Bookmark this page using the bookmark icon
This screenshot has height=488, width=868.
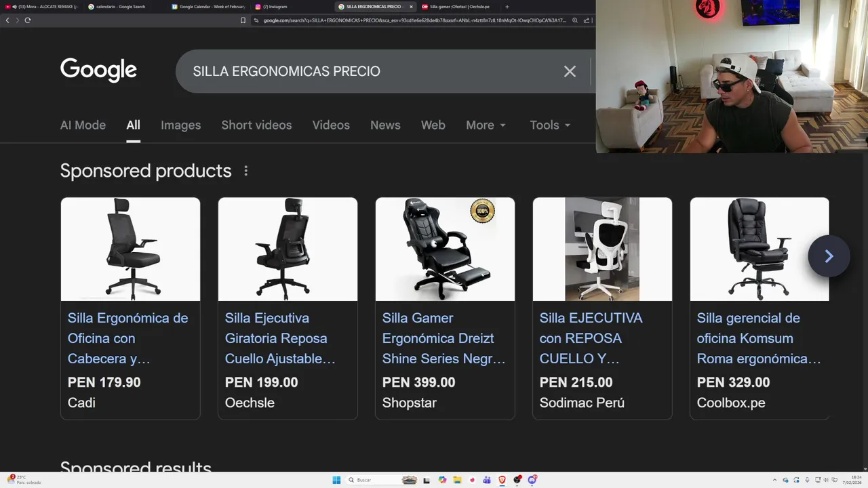[x=243, y=20]
